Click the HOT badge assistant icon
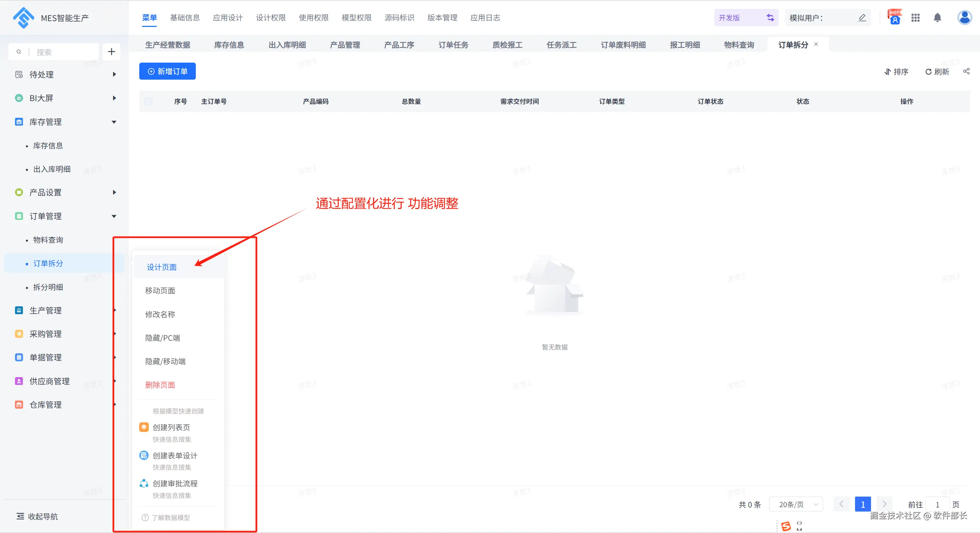This screenshot has height=533, width=980. 895,18
